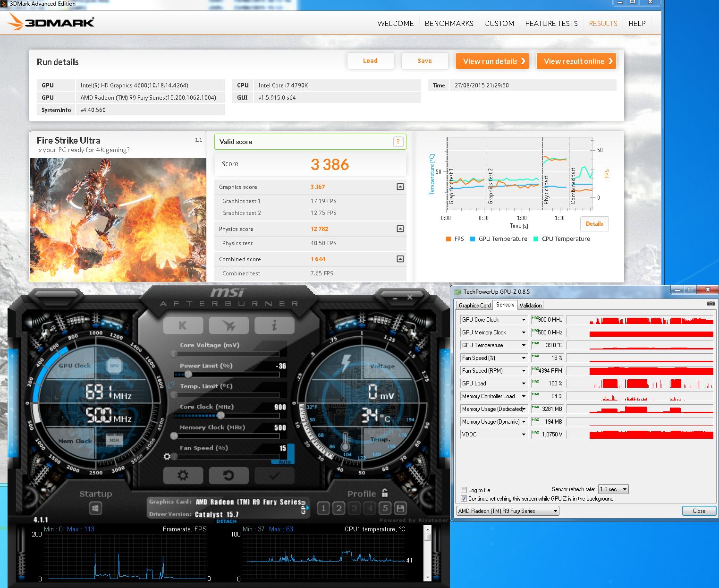Viewport: 719px width, 588px height.
Task: Select profile slot 2 in Afterburner
Action: [338, 508]
